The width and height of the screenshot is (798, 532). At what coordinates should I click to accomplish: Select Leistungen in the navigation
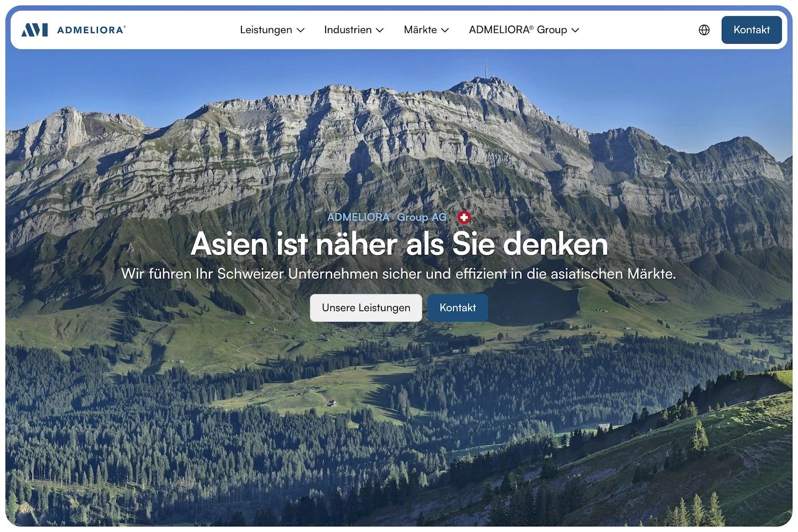[x=266, y=30]
